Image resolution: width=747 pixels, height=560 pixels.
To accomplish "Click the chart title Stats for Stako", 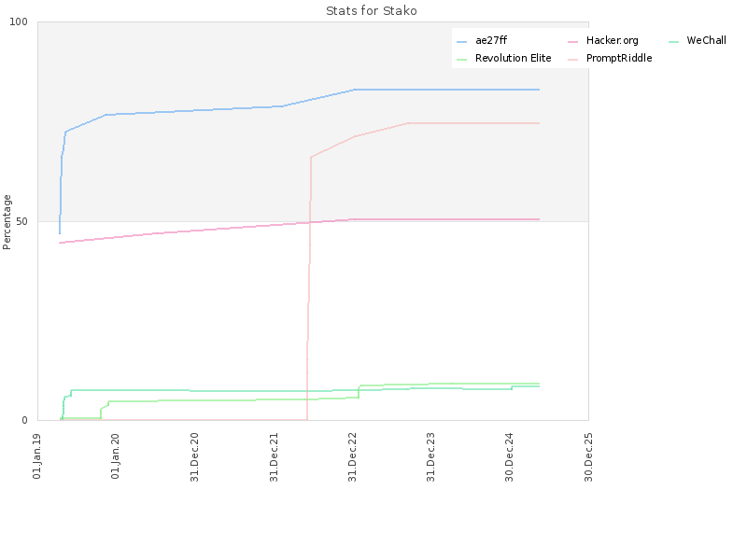I will coord(372,11).
